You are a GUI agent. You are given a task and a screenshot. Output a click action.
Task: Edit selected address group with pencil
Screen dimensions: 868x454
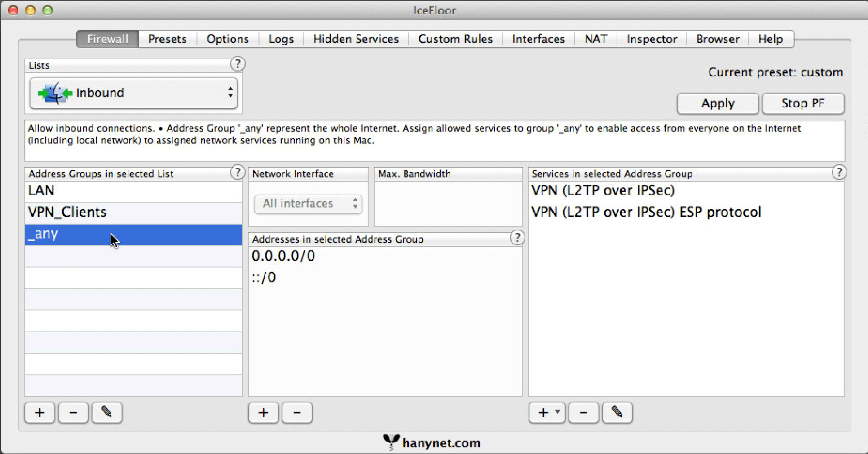106,413
